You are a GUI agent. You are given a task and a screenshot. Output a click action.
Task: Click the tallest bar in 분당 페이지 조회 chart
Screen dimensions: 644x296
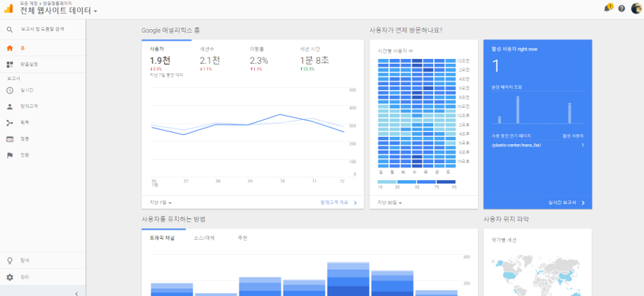tap(518, 110)
